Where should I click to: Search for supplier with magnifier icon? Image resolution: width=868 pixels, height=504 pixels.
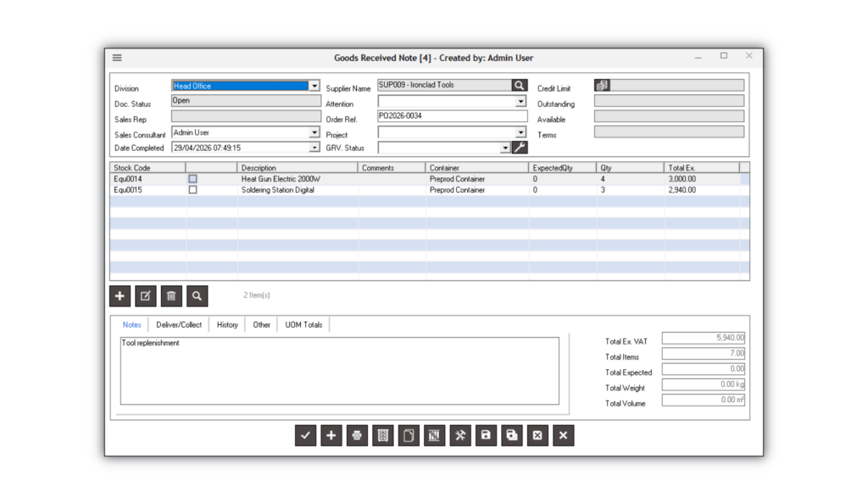coord(520,86)
